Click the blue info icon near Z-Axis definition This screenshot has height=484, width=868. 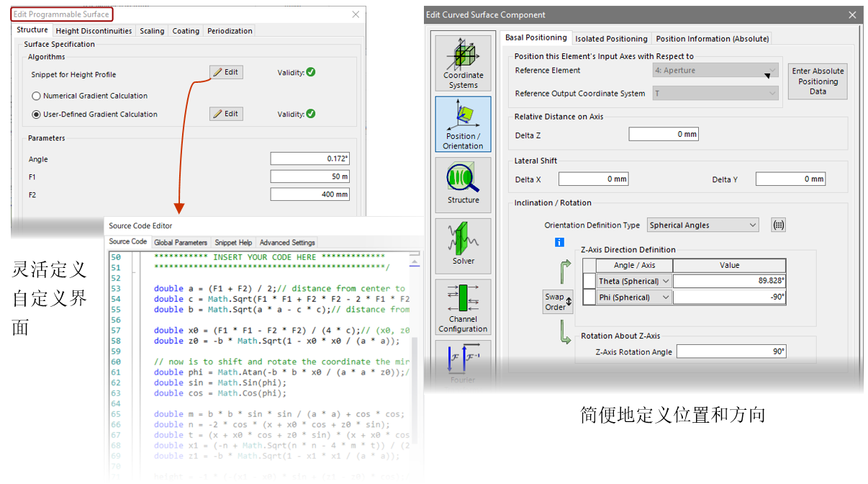click(559, 243)
